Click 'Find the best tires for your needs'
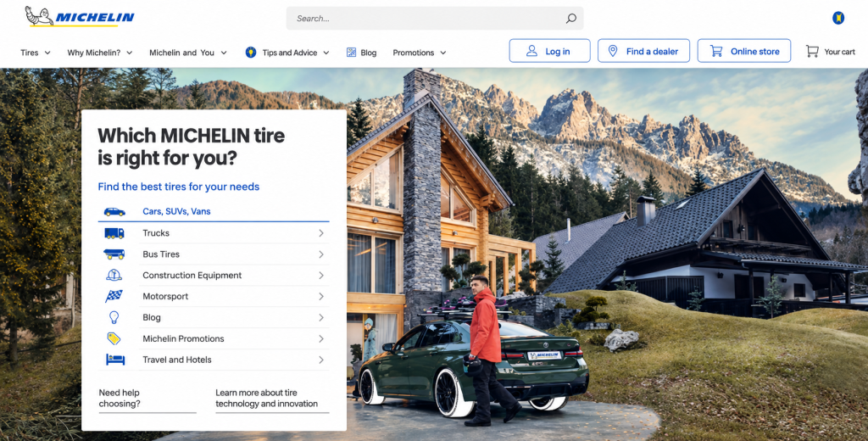 (x=179, y=187)
